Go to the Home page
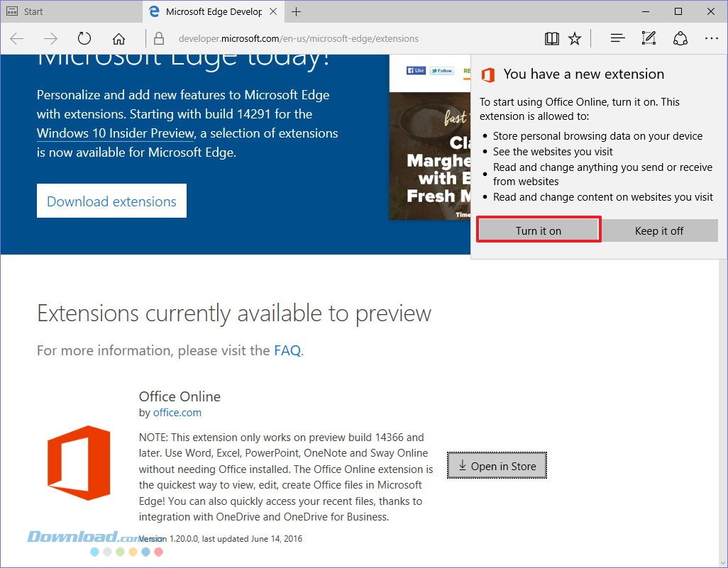Screen dimensions: 728x568 (x=118, y=39)
